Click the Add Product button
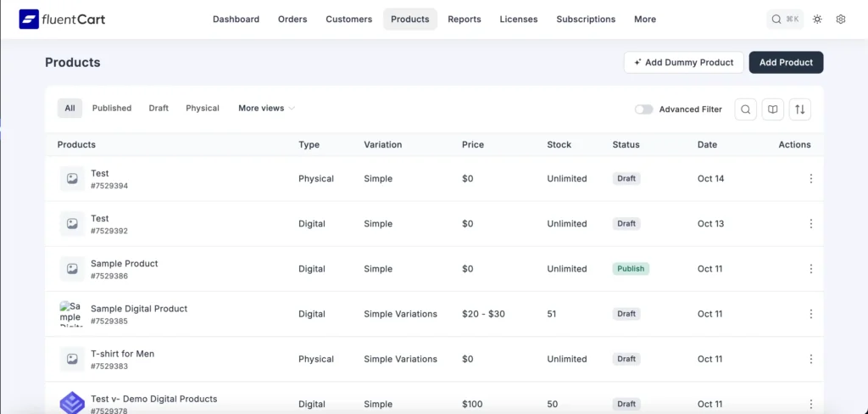868x414 pixels. [786, 63]
